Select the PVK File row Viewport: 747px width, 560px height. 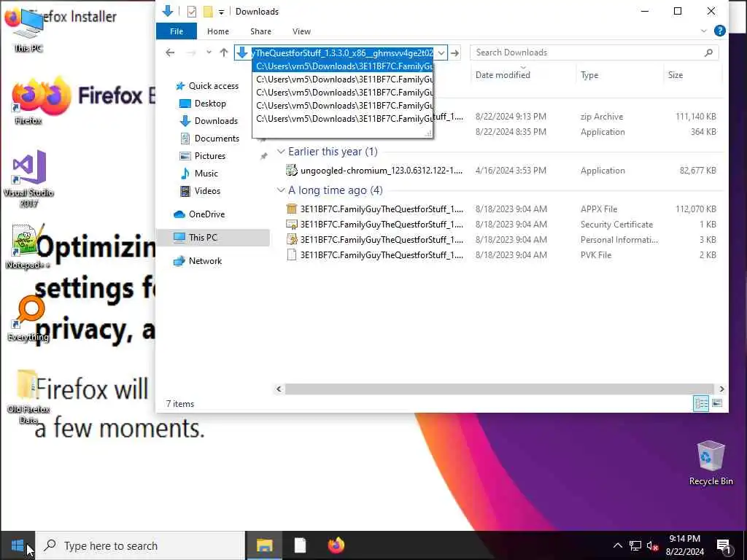(x=502, y=254)
